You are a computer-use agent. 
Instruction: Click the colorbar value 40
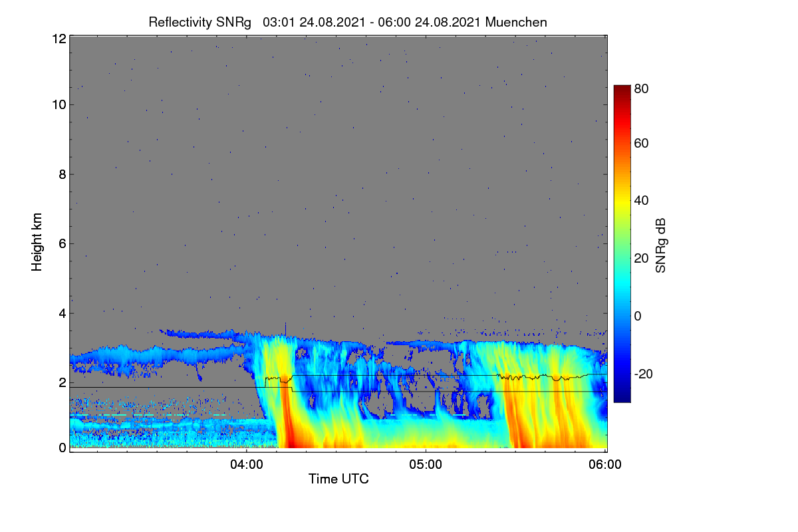pyautogui.click(x=642, y=200)
